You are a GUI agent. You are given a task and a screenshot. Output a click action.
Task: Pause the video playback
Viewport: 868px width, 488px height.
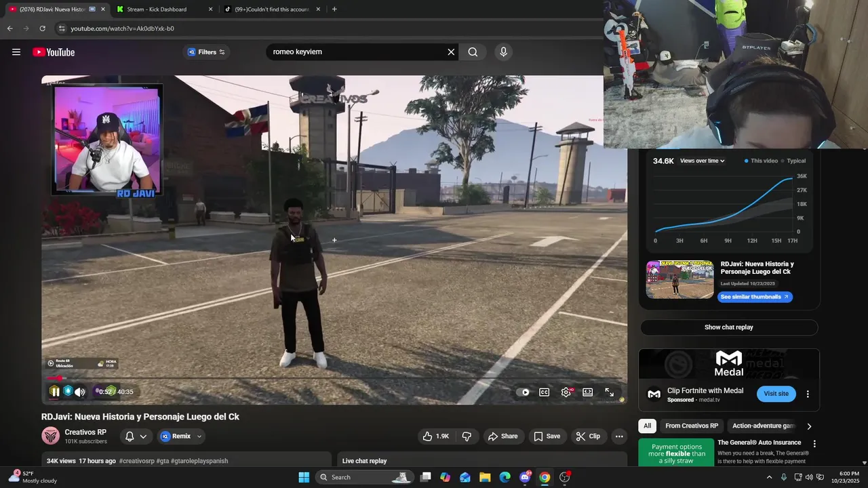pos(54,392)
